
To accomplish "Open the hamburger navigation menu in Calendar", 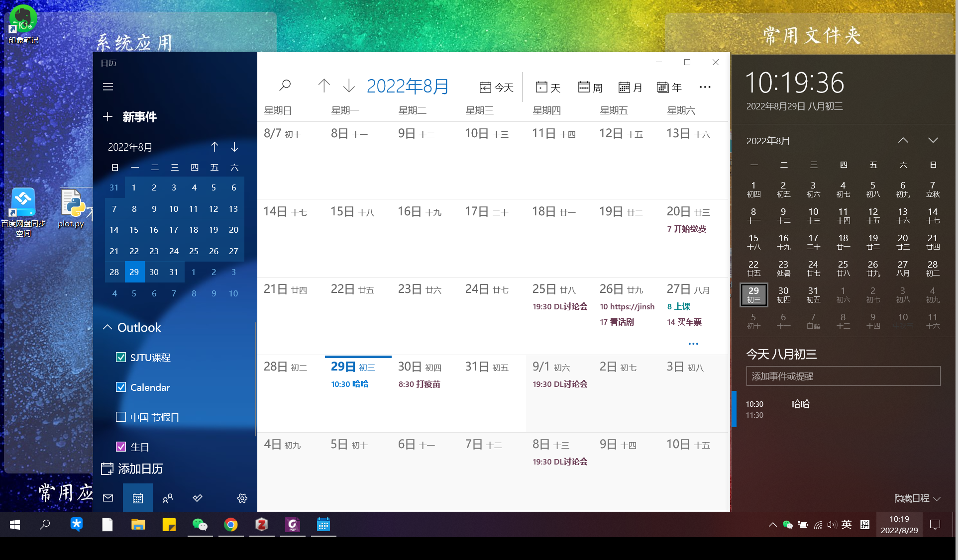I will tap(108, 87).
